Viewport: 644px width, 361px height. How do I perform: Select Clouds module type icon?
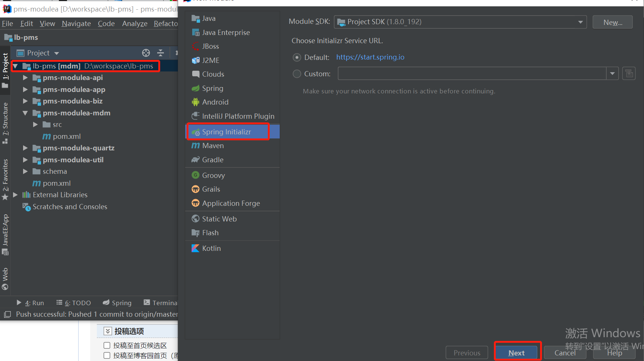point(196,74)
